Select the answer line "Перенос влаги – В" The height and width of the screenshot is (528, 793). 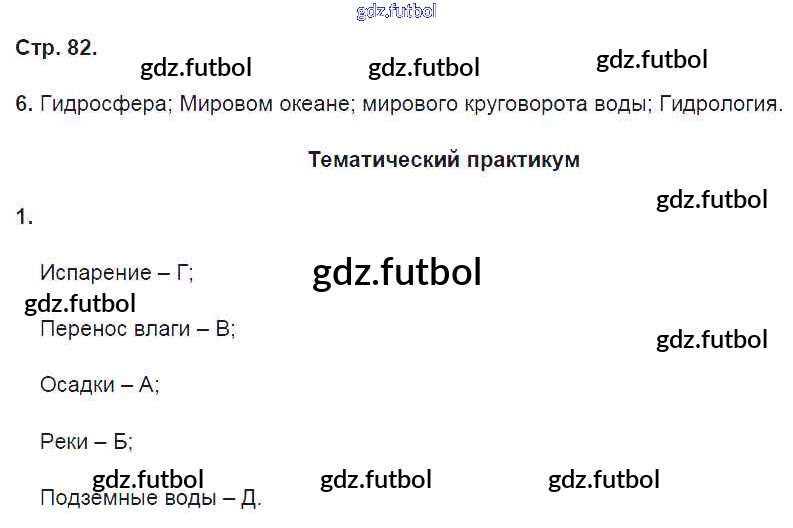coord(137,328)
